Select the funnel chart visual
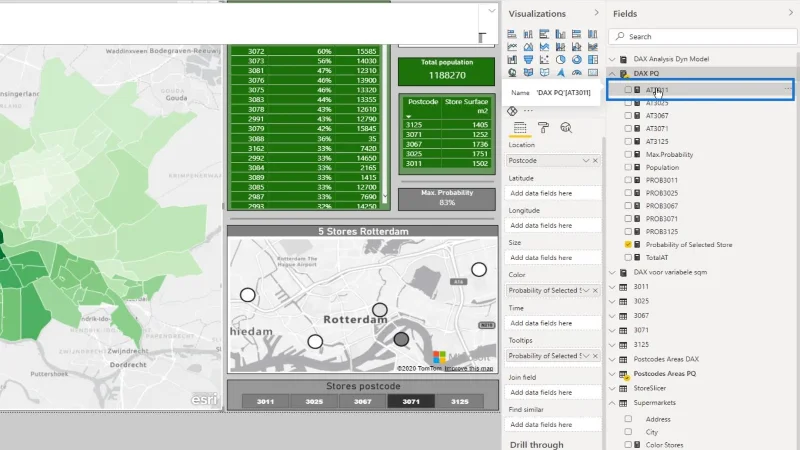This screenshot has height=450, width=800. coord(528,60)
